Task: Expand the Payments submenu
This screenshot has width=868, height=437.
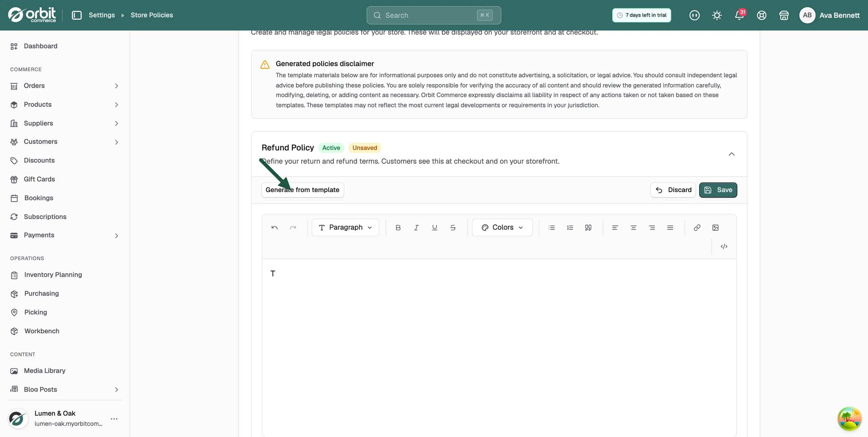Action: (116, 236)
